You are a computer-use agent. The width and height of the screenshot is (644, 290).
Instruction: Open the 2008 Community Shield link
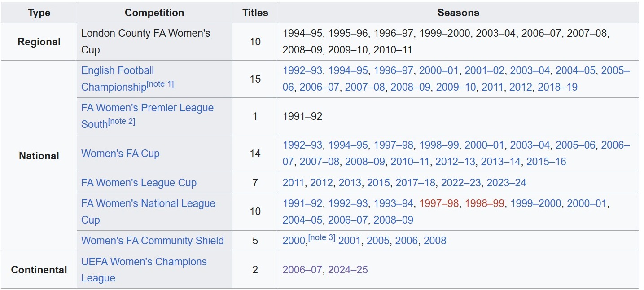435,241
